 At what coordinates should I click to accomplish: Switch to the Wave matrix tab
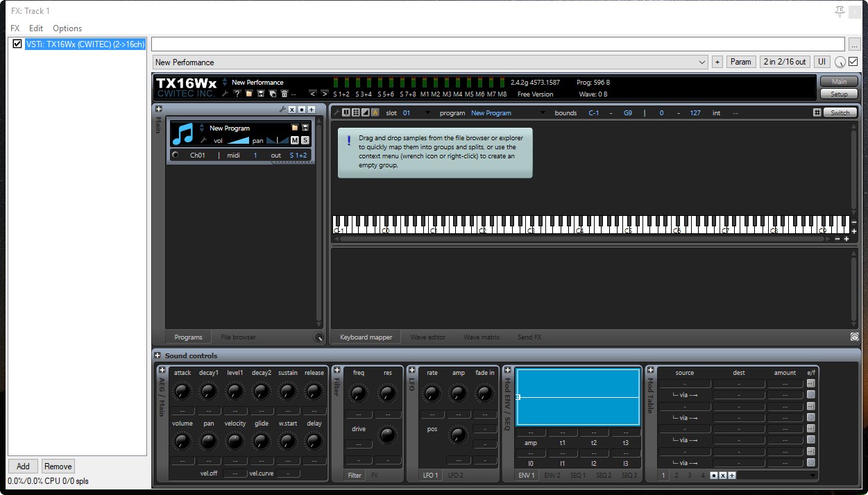482,337
